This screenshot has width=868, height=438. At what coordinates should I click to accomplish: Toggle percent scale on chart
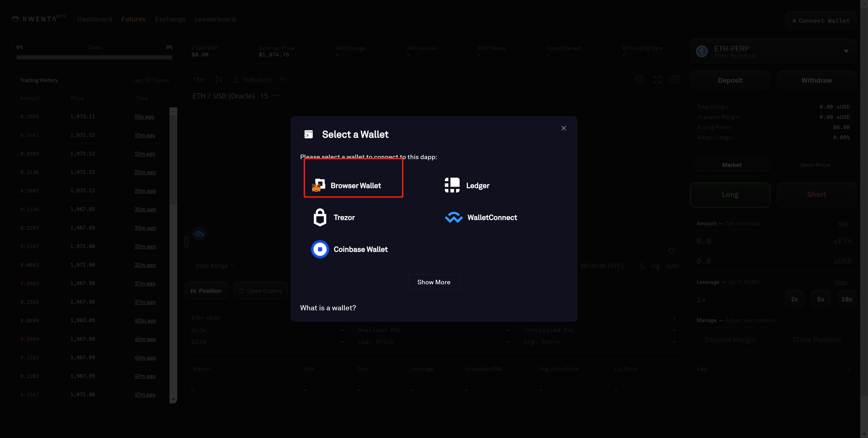(642, 266)
